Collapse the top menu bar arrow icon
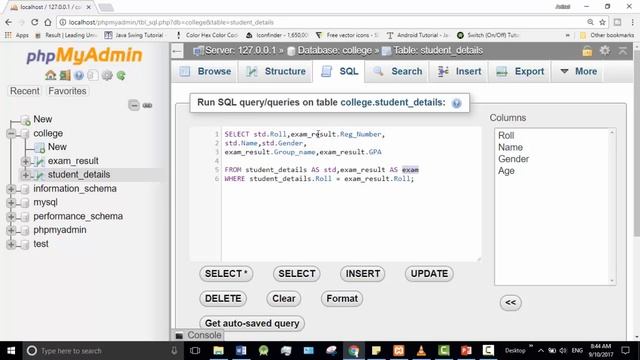Screen dimensions: 640x360 point(623,51)
